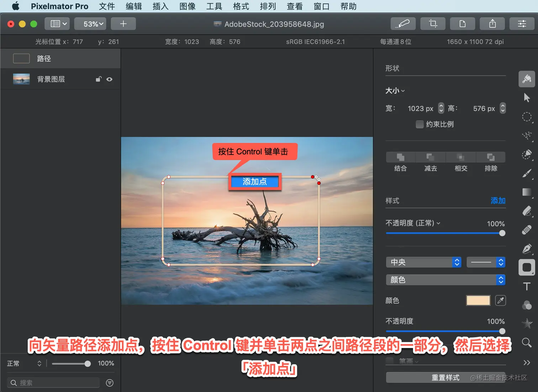The image size is (538, 392).
Task: Expand more tools double-chevron
Action: [x=527, y=363]
